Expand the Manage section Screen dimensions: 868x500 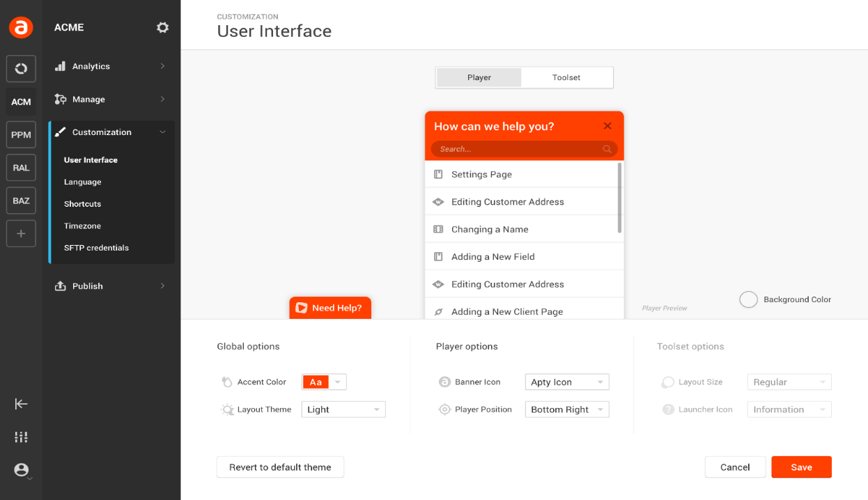89,99
